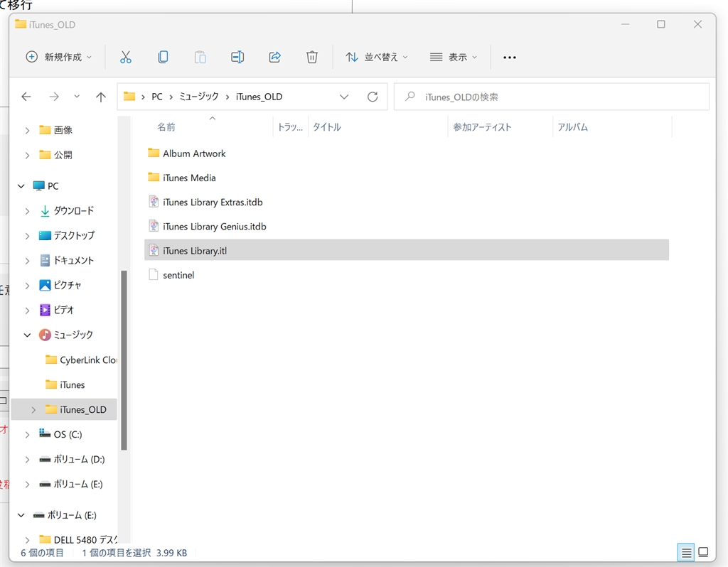
Task: Sort by 名前 column header
Action: point(166,126)
